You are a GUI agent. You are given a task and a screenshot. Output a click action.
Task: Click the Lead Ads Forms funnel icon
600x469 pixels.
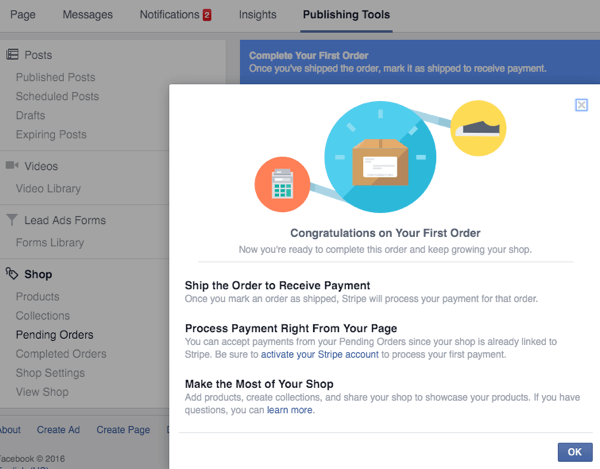(x=12, y=220)
